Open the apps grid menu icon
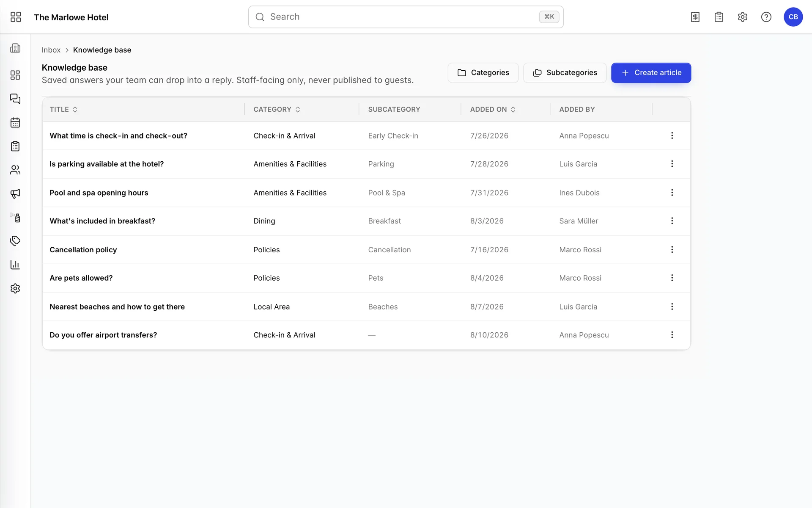This screenshot has width=812, height=508. pyautogui.click(x=16, y=17)
